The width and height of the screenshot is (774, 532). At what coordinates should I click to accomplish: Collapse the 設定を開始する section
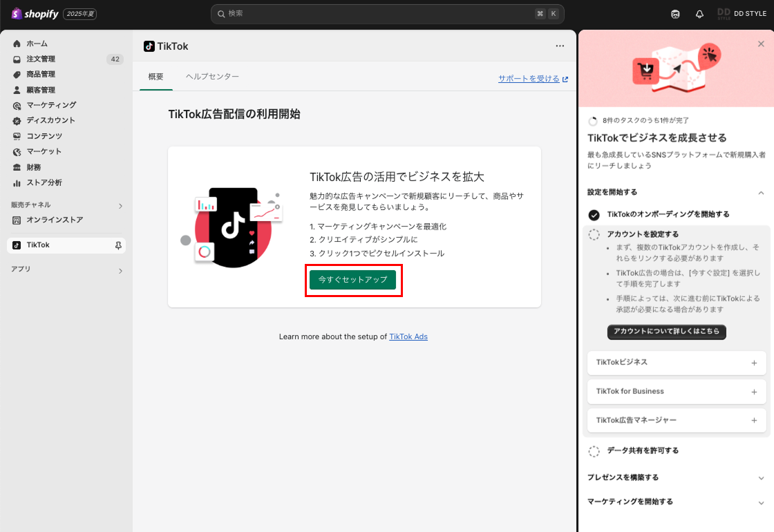coord(761,193)
